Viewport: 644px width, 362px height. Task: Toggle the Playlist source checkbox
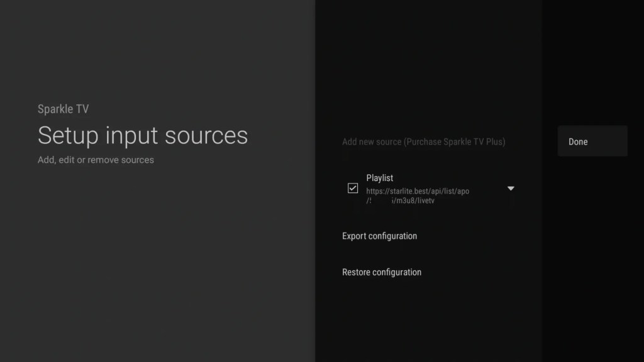tap(353, 188)
